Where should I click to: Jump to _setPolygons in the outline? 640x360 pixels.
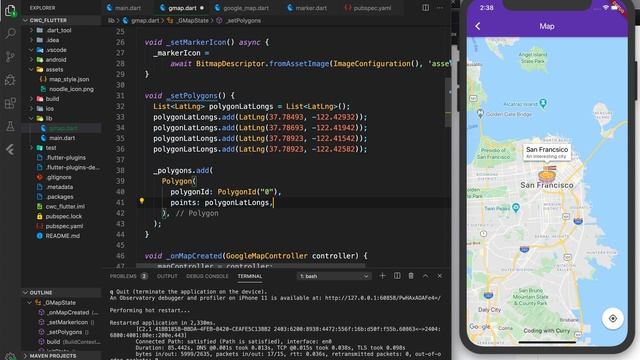tap(63, 332)
